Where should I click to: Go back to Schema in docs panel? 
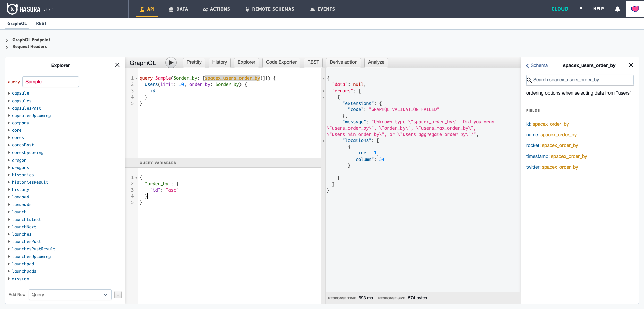[537, 65]
